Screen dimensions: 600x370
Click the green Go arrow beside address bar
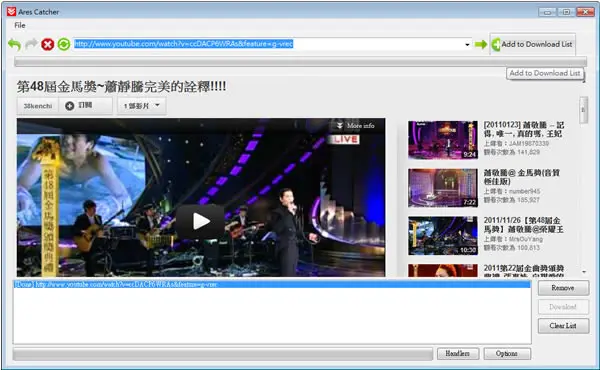(481, 44)
